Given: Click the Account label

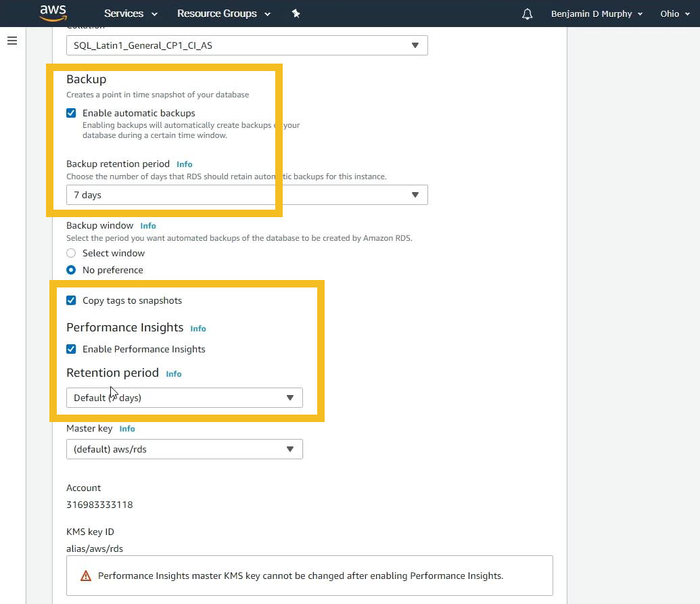Looking at the screenshot, I should [x=83, y=488].
